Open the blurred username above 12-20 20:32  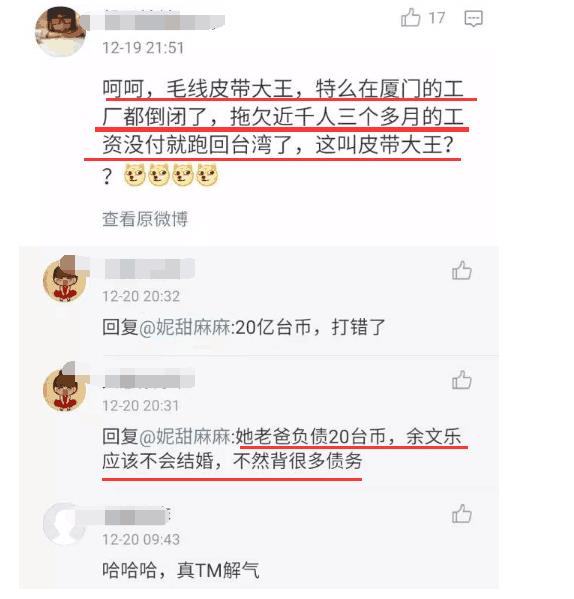[149, 269]
